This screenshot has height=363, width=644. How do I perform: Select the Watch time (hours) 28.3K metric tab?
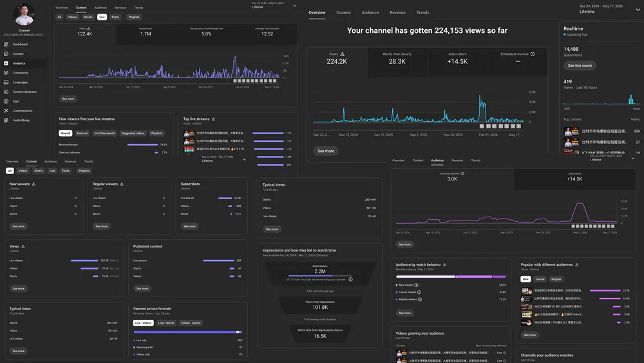397,62
